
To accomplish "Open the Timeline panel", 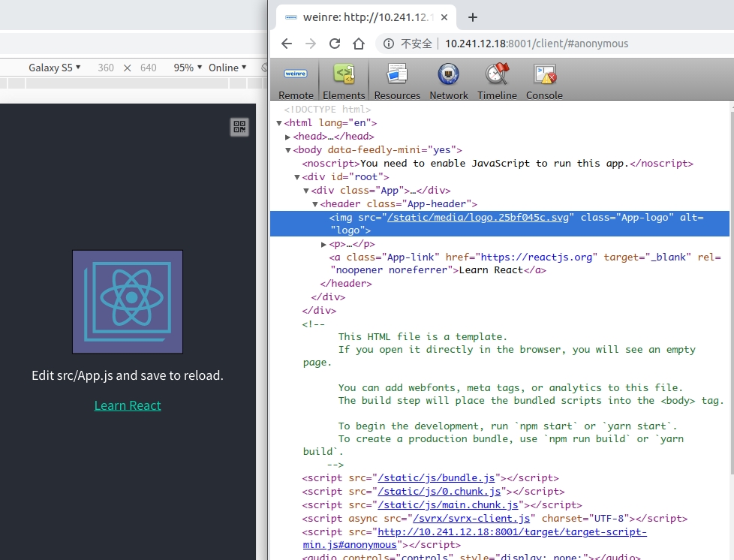I will click(x=497, y=81).
